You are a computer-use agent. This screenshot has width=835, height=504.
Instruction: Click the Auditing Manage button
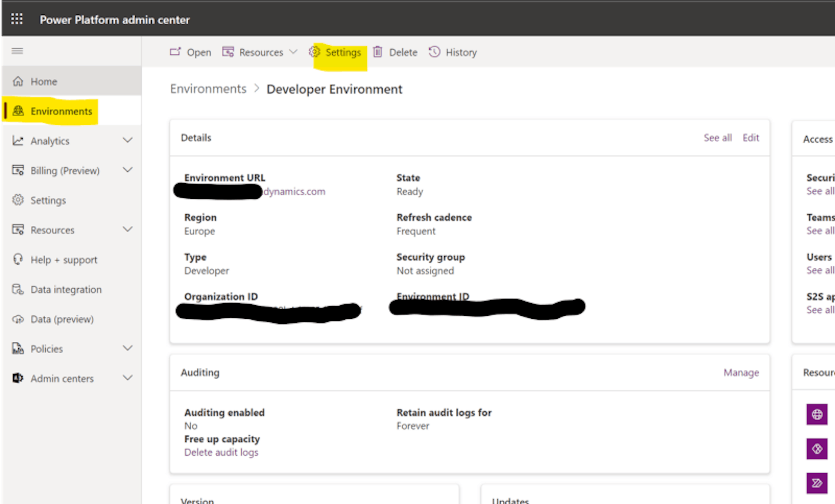tap(741, 372)
